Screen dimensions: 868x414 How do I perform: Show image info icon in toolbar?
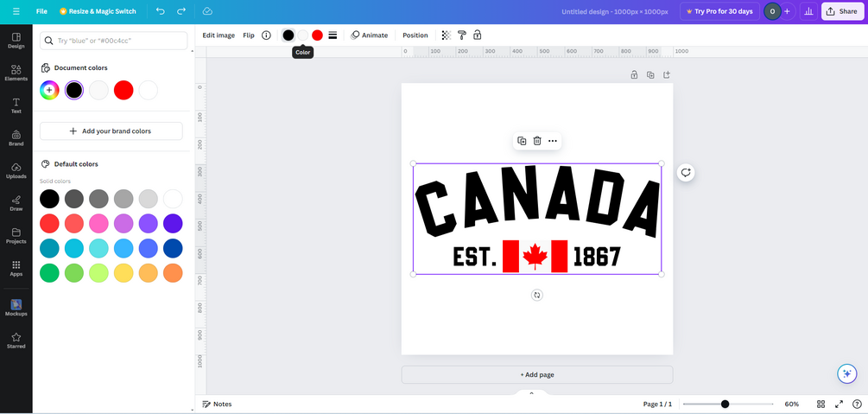pos(266,35)
